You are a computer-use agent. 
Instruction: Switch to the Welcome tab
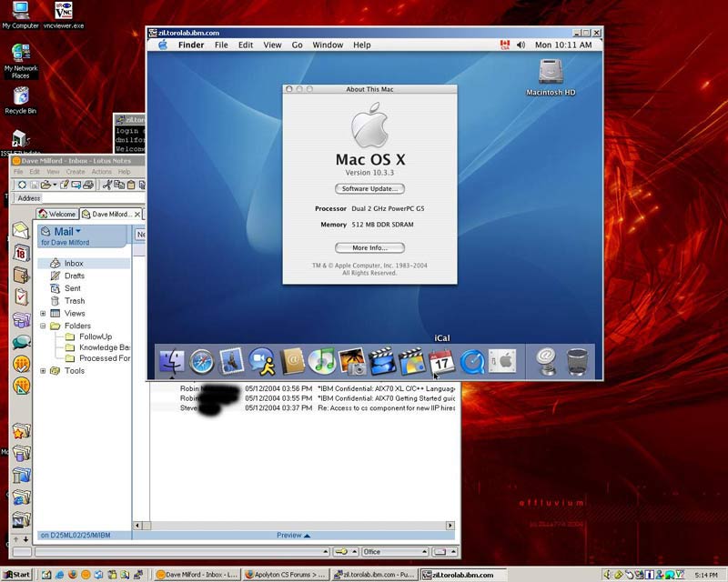(56, 215)
